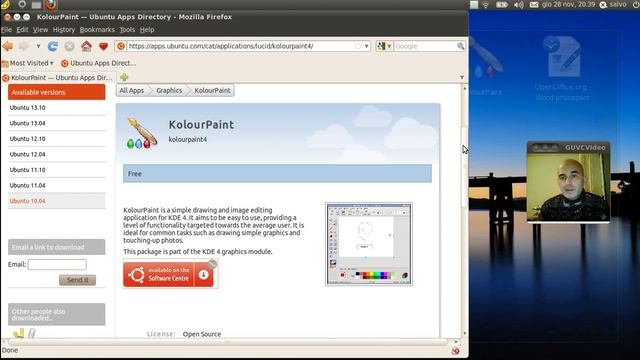The height and width of the screenshot is (360, 640).
Task: Click the GUVCVideo webcam window
Action: point(568,182)
